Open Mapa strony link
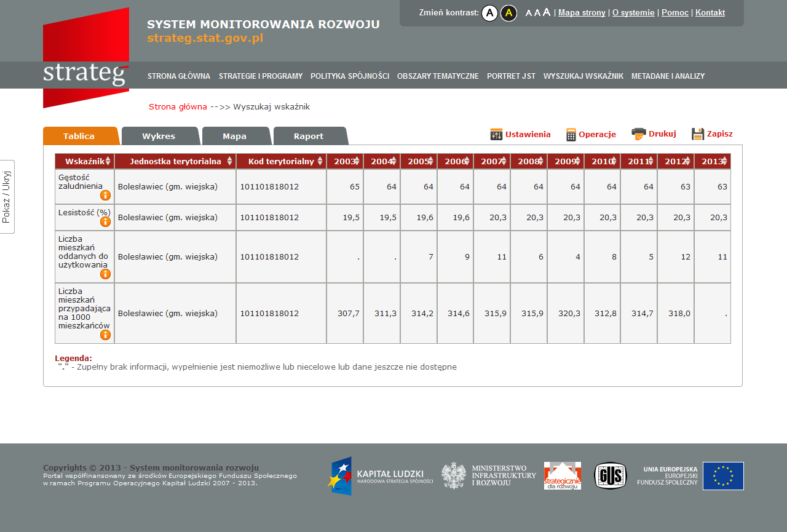This screenshot has width=787, height=532. pos(582,12)
